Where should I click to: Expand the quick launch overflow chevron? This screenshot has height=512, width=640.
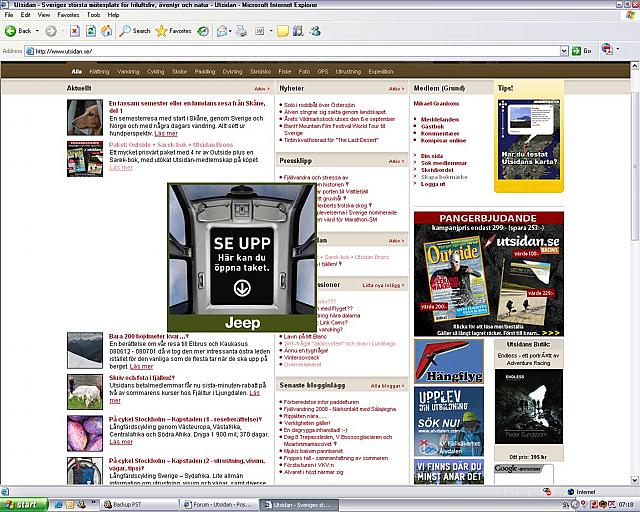point(93,502)
